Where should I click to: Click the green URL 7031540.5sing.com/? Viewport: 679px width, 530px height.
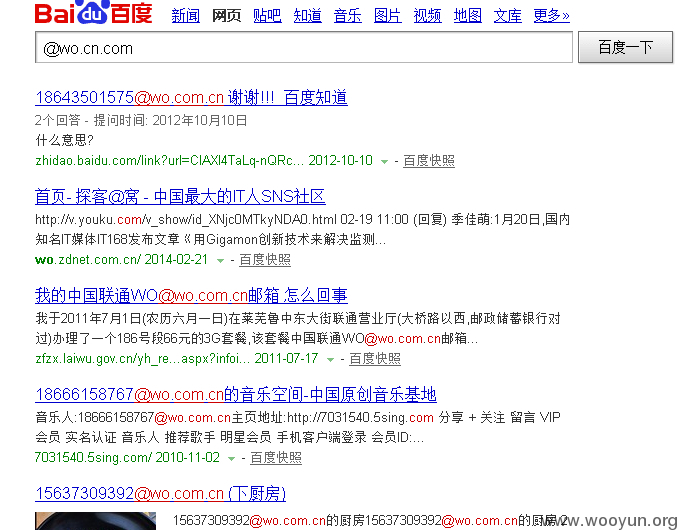93,458
